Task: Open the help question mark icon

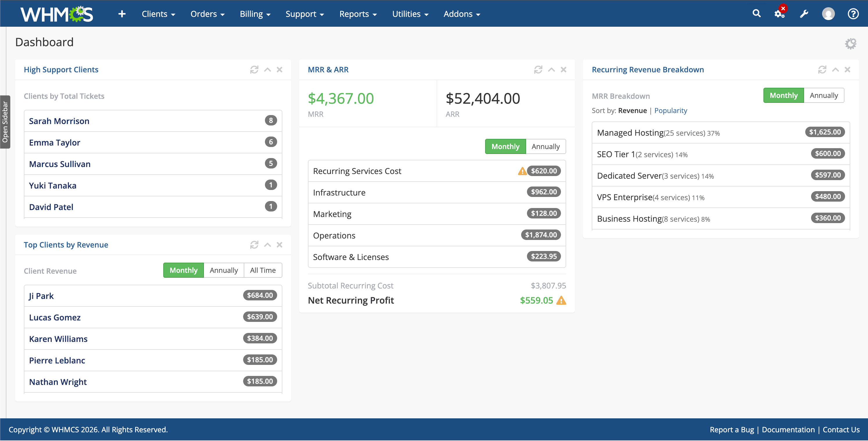Action: [853, 14]
